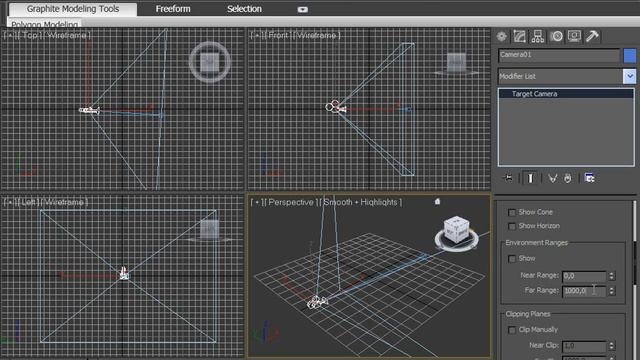Open the Create command panel tab

[x=502, y=36]
